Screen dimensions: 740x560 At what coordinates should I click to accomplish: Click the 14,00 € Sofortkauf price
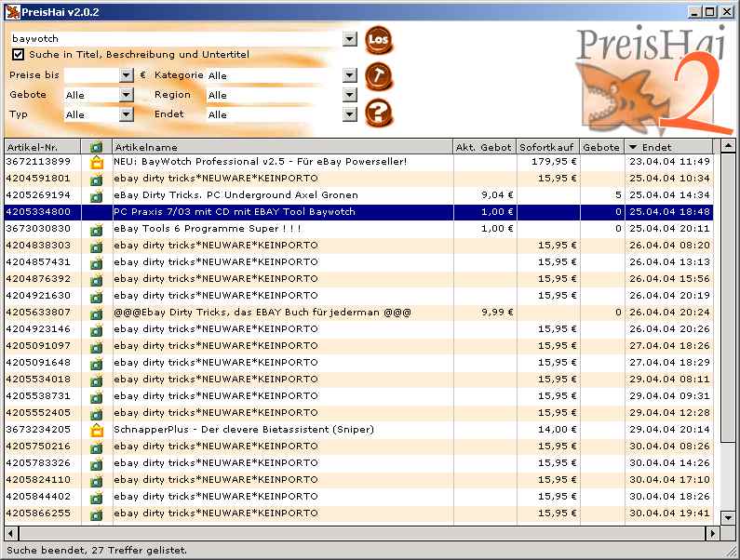pyautogui.click(x=557, y=430)
